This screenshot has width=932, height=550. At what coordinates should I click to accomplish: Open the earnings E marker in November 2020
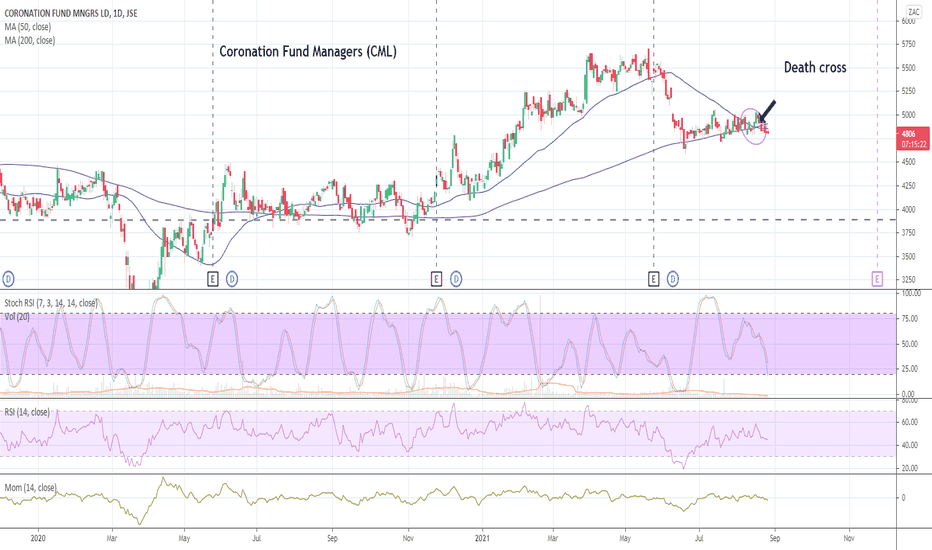[x=436, y=278]
